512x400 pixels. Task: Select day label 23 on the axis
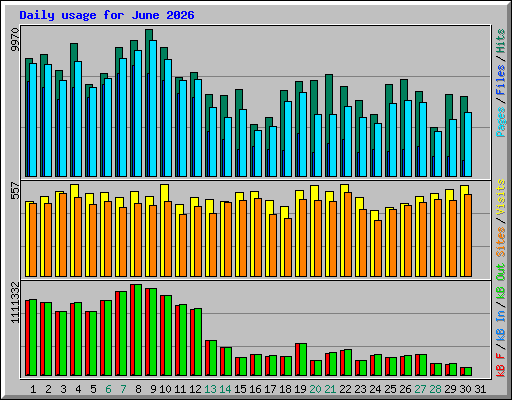pos(360,389)
